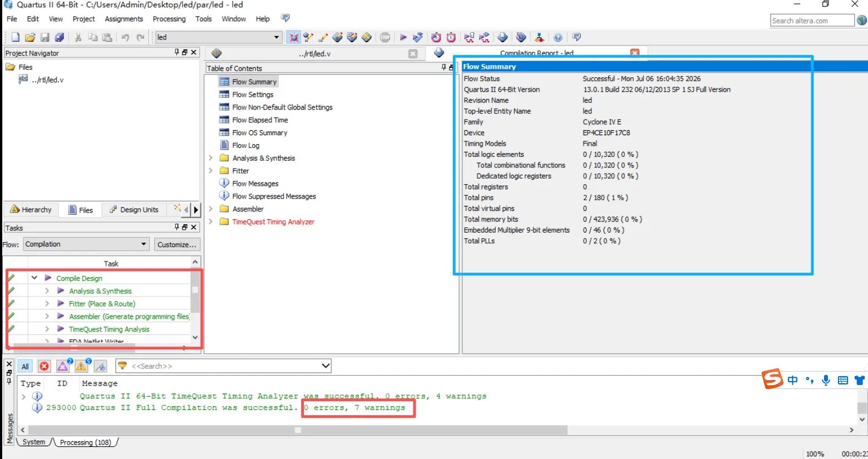
Task: Click Tasks panel vertical scrollbar down arrow
Action: (195, 337)
